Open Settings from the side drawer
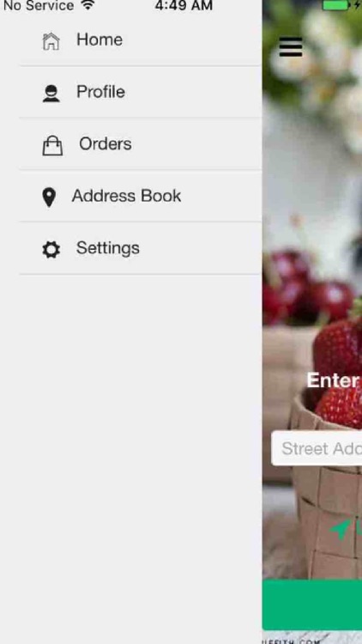This screenshot has height=644, width=362. (141, 248)
